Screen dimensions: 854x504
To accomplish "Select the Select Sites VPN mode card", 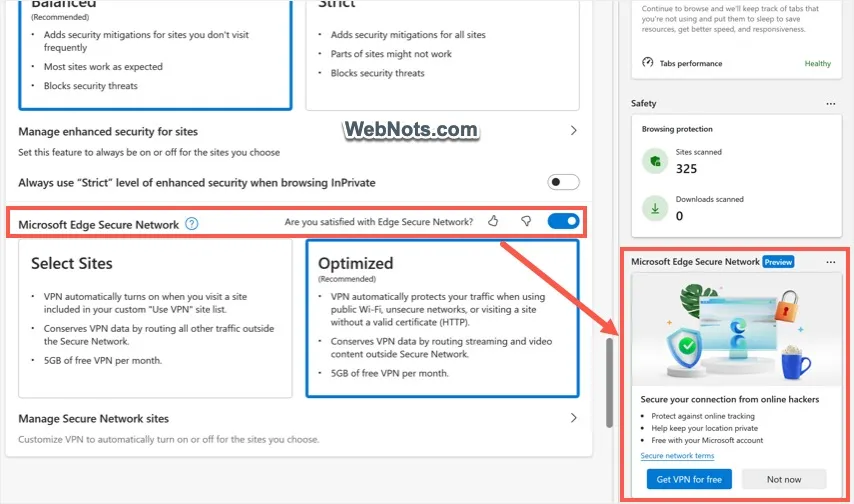I will (x=155, y=319).
